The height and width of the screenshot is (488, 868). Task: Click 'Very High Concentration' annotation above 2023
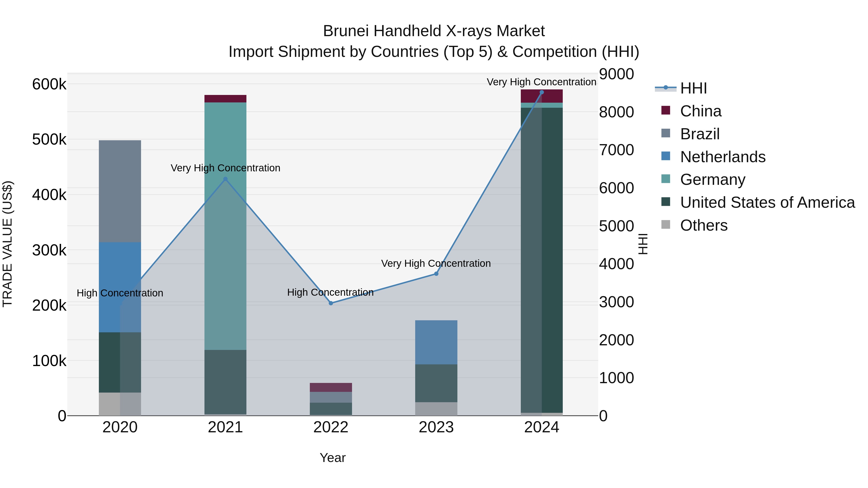pos(436,263)
